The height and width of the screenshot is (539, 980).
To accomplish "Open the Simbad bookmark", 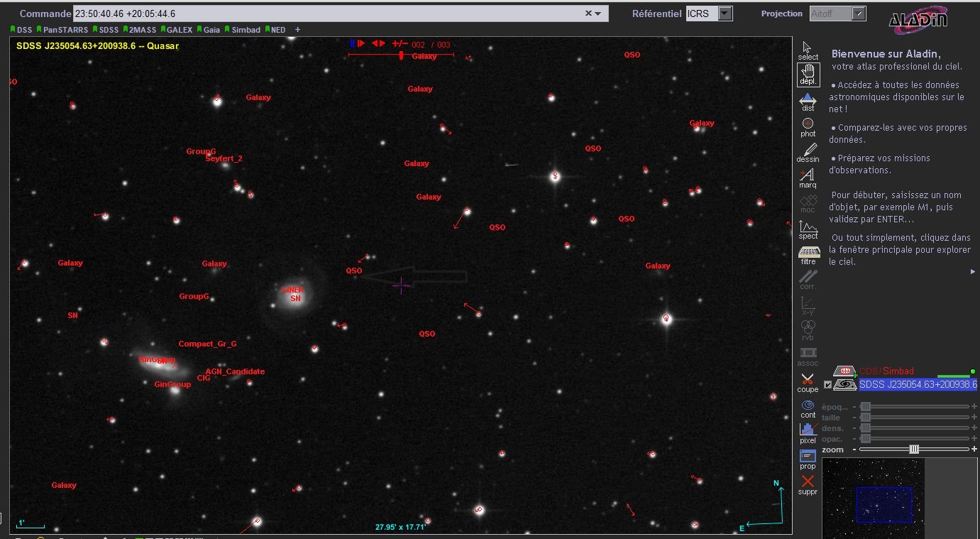I will (244, 30).
